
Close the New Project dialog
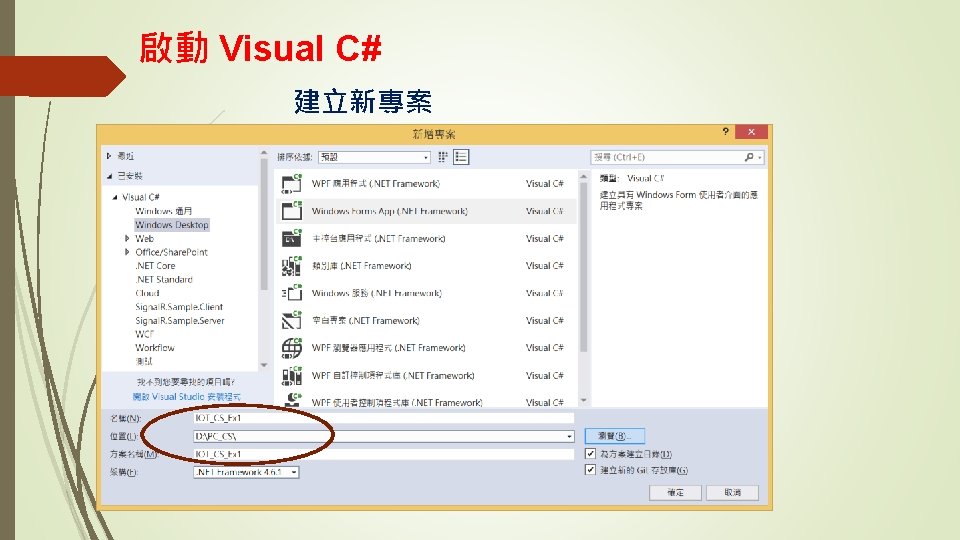tap(751, 132)
